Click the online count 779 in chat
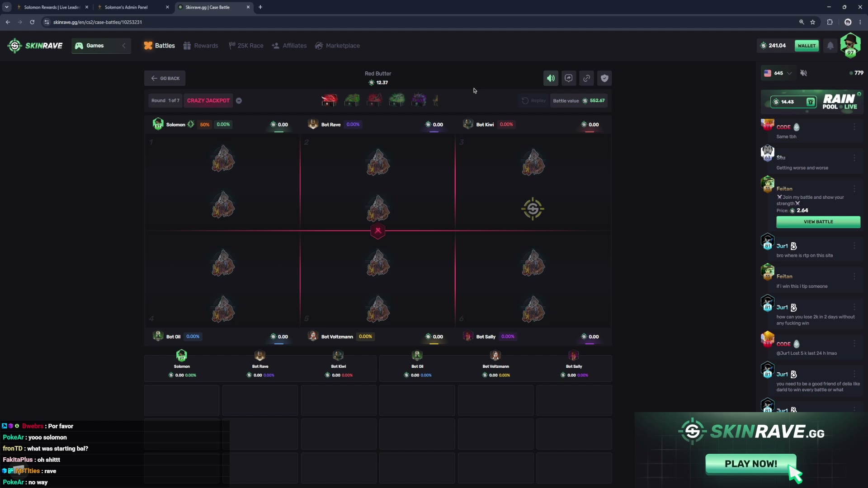Screen dimensions: 868x488 coord(857,73)
